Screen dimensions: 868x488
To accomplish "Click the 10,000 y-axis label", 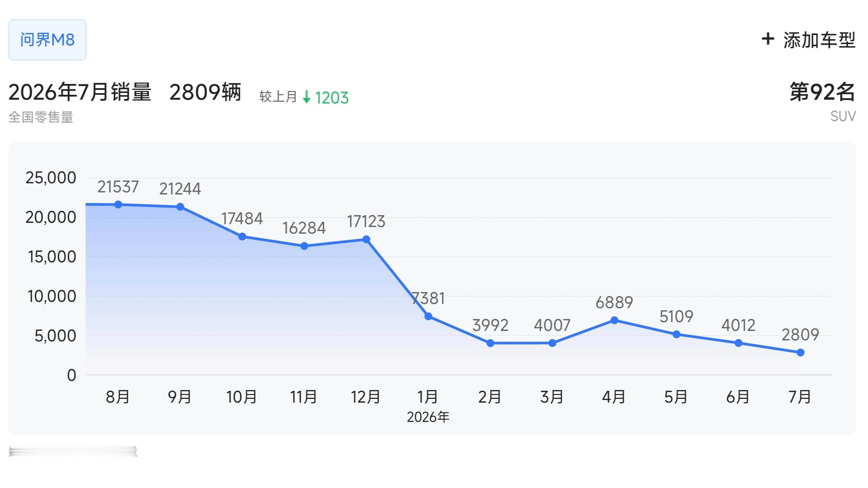I will pos(52,297).
